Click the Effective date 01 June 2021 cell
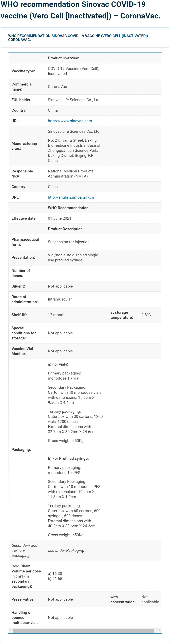The height and width of the screenshot is (644, 170). point(76,218)
